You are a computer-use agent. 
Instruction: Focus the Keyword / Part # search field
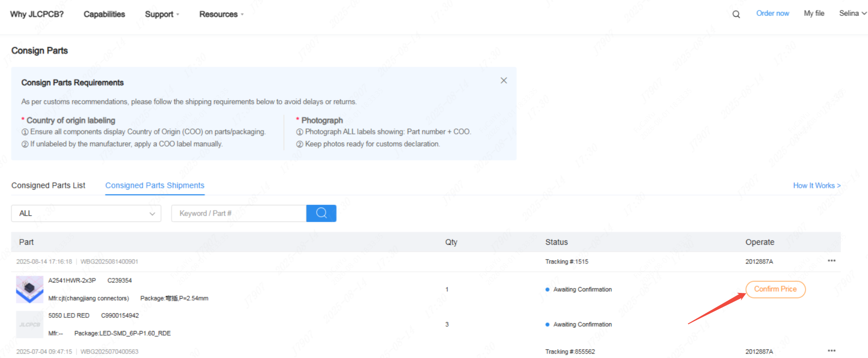(x=239, y=213)
